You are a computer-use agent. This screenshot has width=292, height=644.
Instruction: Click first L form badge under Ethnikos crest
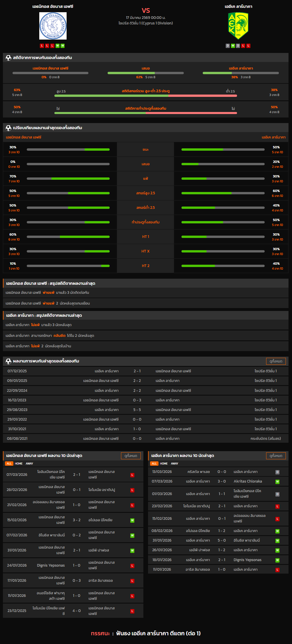[42, 46]
